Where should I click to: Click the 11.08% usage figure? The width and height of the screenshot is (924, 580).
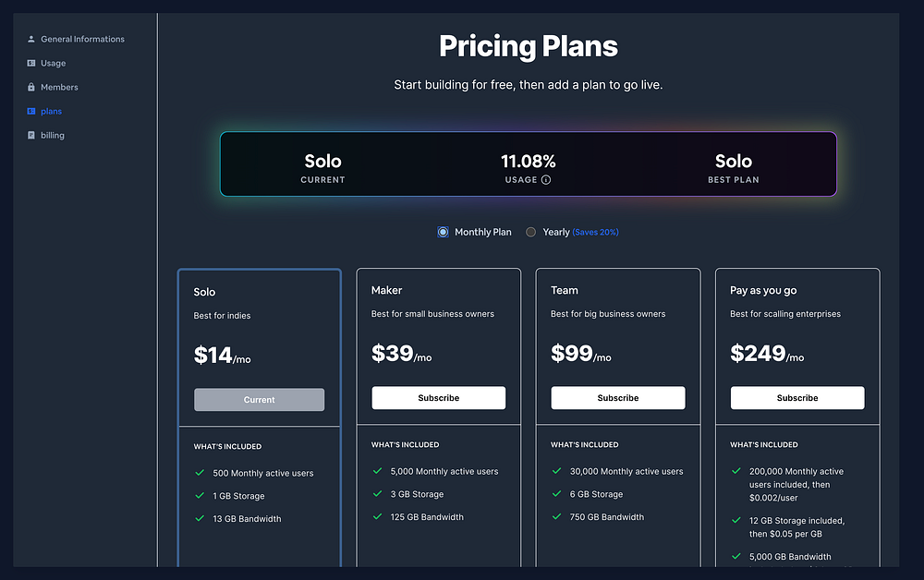point(529,162)
